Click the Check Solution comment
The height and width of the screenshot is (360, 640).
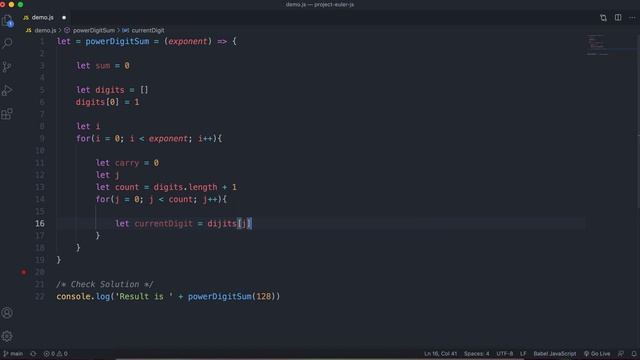pos(105,284)
